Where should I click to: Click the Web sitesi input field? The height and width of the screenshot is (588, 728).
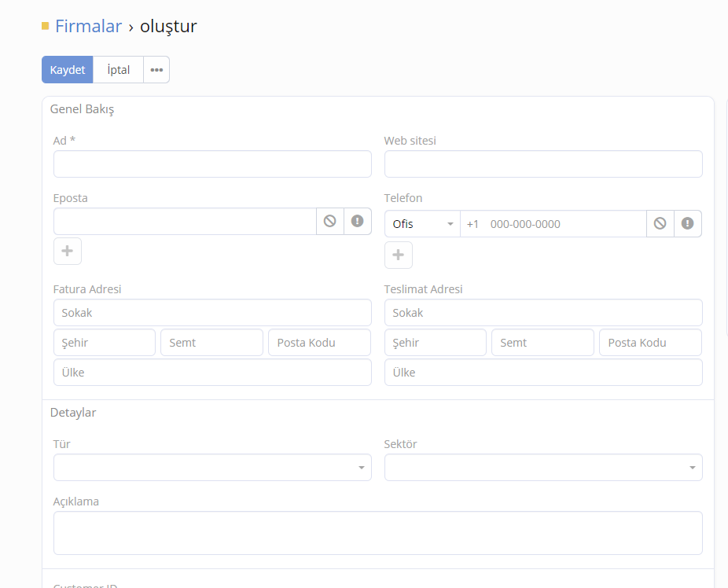(x=543, y=164)
